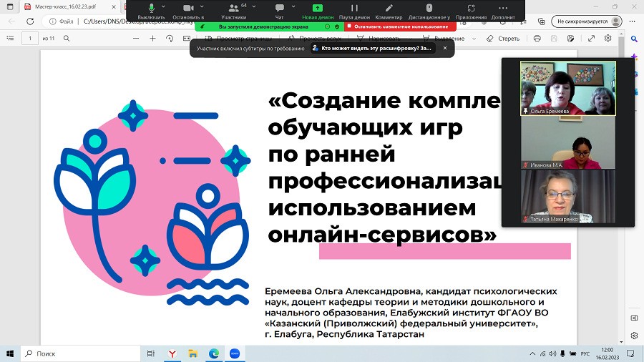
Task: Toggle fit to width view
Action: 187,38
